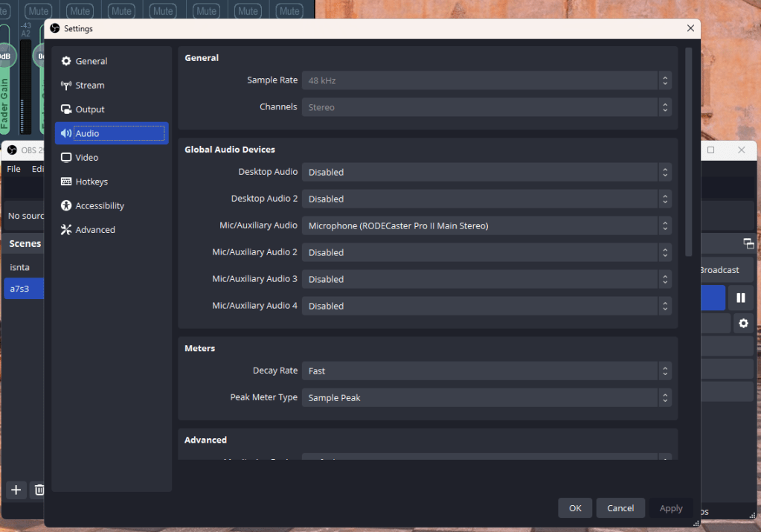Toggle the fourth Mute button in mixer
This screenshot has height=532, width=761.
[x=163, y=10]
